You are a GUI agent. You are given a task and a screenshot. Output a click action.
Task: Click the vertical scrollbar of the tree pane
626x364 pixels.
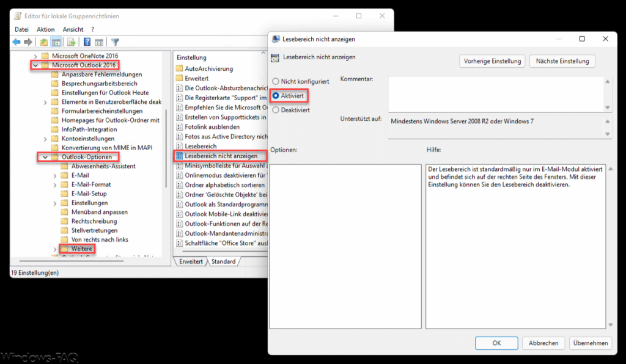point(166,150)
